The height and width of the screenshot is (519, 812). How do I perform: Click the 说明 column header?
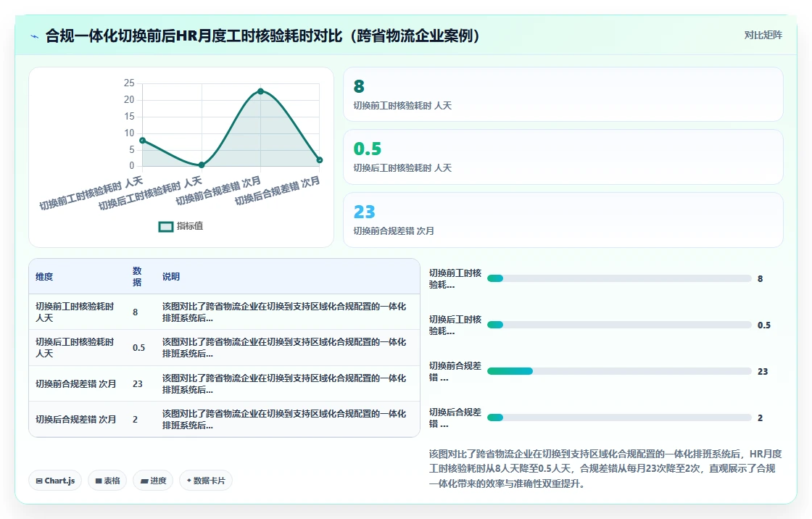click(171, 277)
